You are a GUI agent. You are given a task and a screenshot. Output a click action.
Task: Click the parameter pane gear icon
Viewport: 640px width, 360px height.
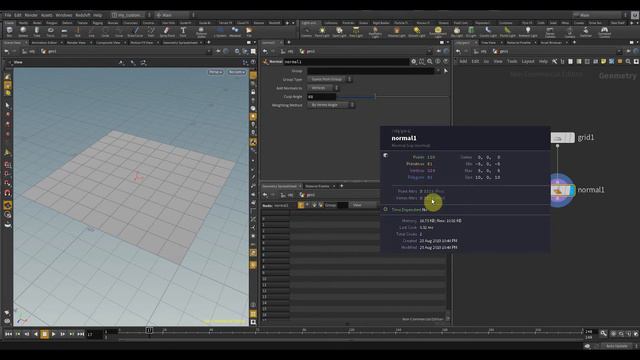[413, 62]
